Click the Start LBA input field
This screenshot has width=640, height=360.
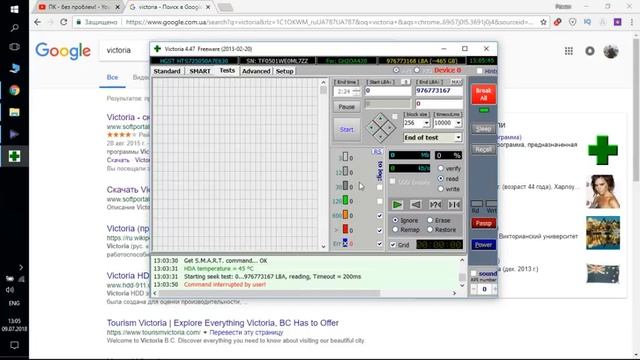(387, 91)
